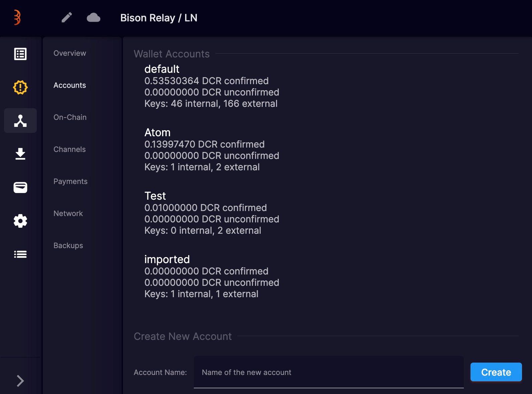Open the orange alert badge icon
Image resolution: width=532 pixels, height=394 pixels.
pos(20,87)
